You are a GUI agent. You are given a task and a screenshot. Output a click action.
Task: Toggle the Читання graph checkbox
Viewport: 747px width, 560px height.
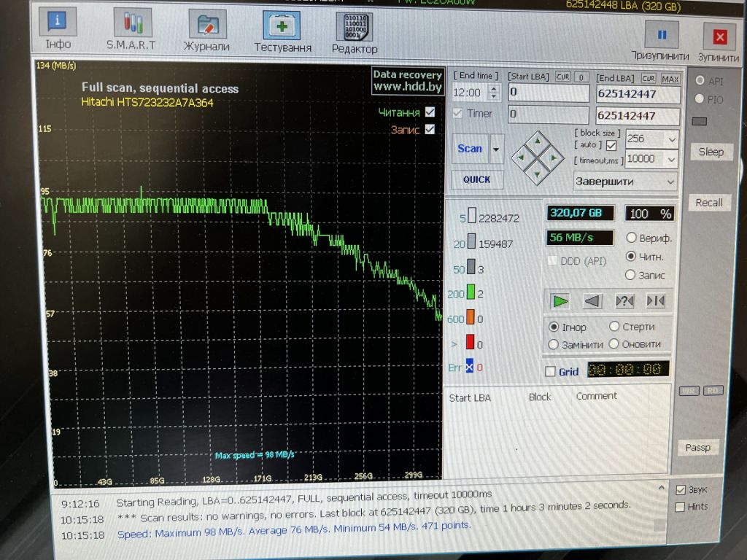(x=430, y=112)
